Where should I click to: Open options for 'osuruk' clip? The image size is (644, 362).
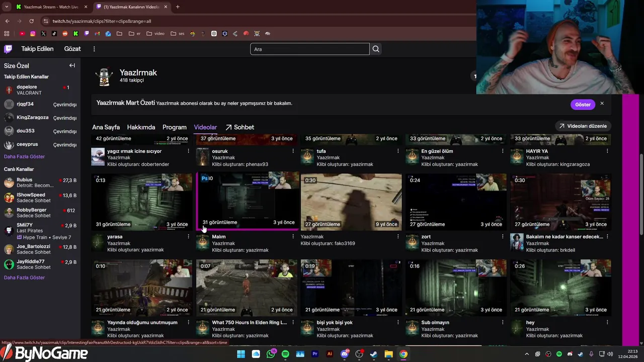click(293, 151)
